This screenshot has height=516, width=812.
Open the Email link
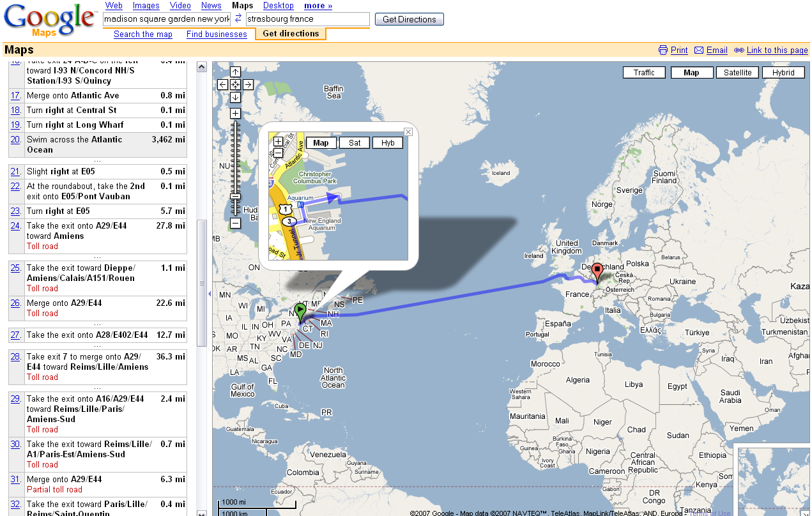tap(717, 50)
